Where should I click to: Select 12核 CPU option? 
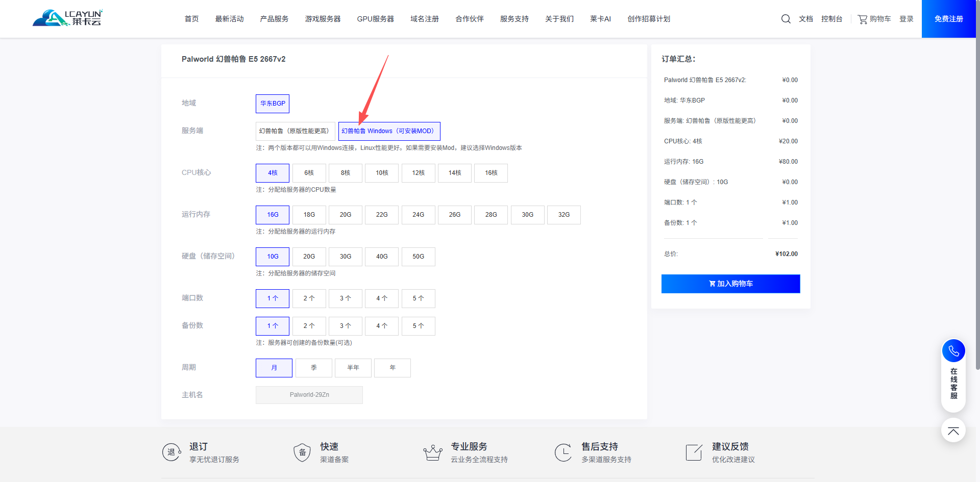pyautogui.click(x=419, y=173)
